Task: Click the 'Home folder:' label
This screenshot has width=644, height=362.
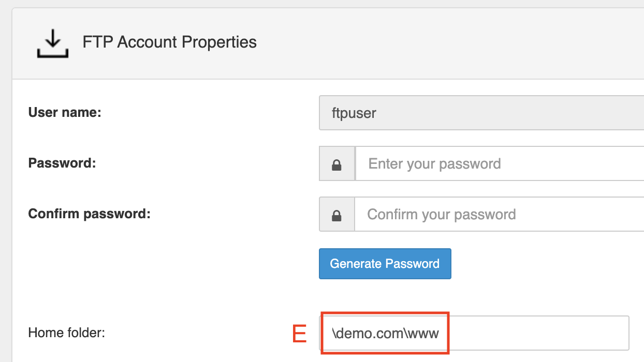Action: coord(67,333)
